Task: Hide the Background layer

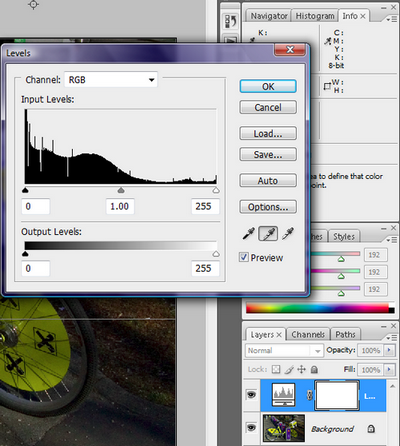Action: click(x=251, y=427)
